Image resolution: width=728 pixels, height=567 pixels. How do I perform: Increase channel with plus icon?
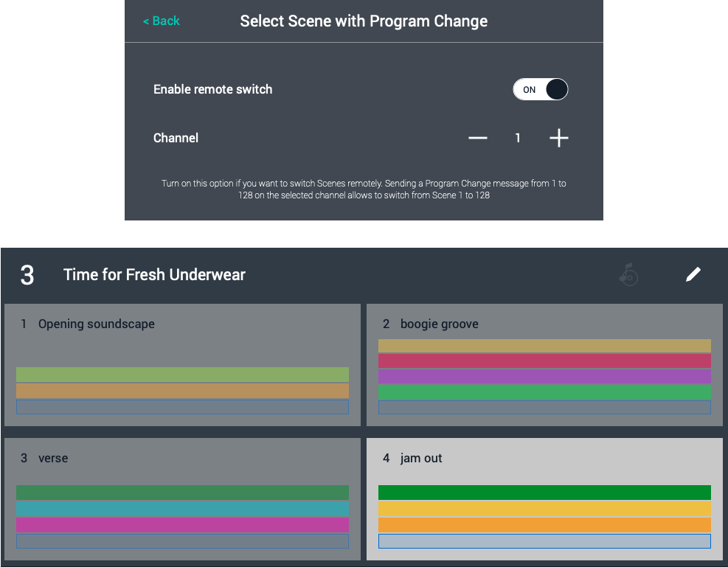pos(559,138)
